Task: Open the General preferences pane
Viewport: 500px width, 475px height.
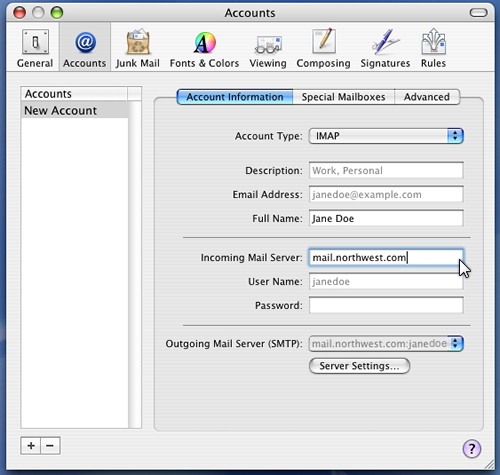Action: (35, 48)
